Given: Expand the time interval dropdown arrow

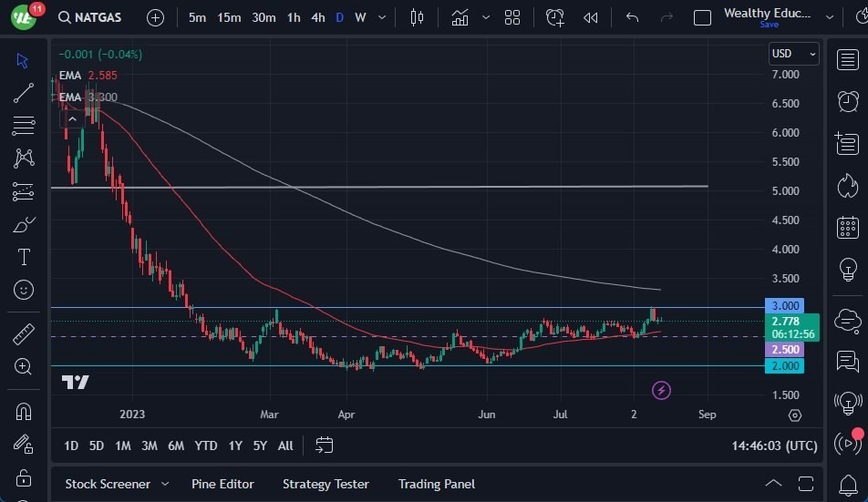Looking at the screenshot, I should (381, 17).
